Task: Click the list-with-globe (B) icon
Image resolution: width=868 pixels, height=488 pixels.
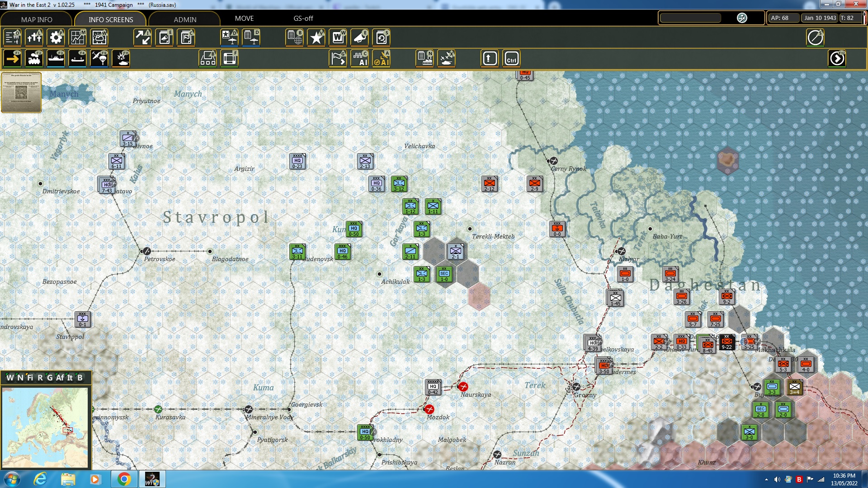Action: tap(294, 38)
